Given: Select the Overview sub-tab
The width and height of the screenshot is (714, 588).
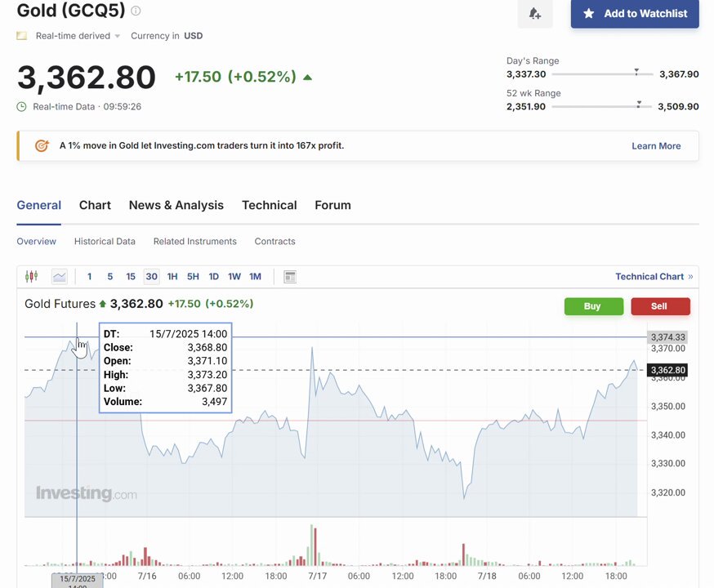Looking at the screenshot, I should pos(37,241).
